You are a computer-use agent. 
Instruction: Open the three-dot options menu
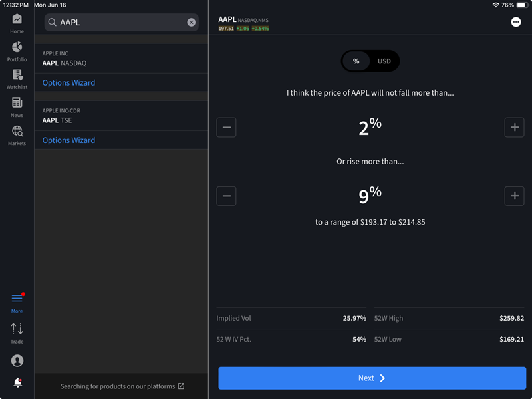pos(516,22)
